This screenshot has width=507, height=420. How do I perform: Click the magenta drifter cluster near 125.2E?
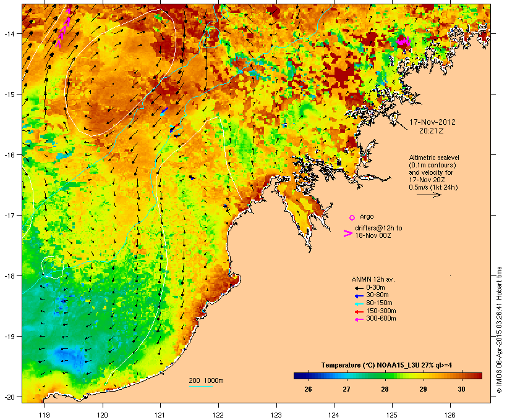pos(404,41)
